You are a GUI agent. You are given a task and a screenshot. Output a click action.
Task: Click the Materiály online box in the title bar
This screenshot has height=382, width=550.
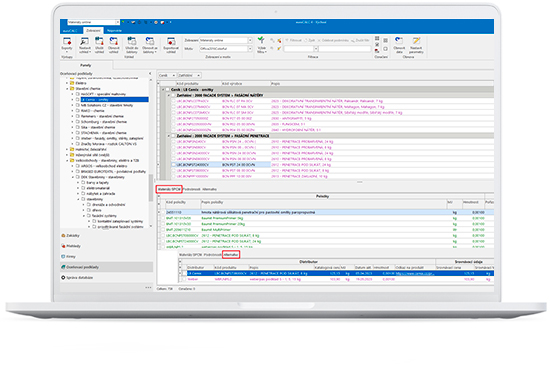[x=93, y=22]
